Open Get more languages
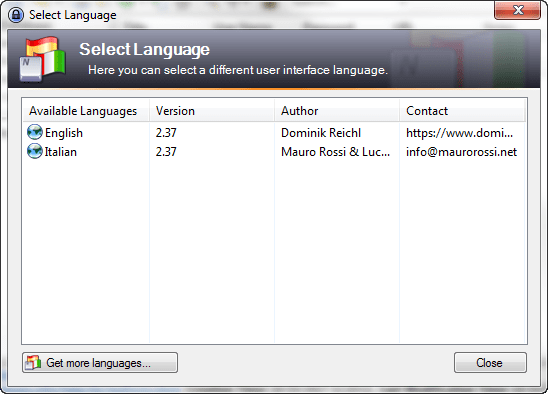This screenshot has height=394, width=548. 100,363
